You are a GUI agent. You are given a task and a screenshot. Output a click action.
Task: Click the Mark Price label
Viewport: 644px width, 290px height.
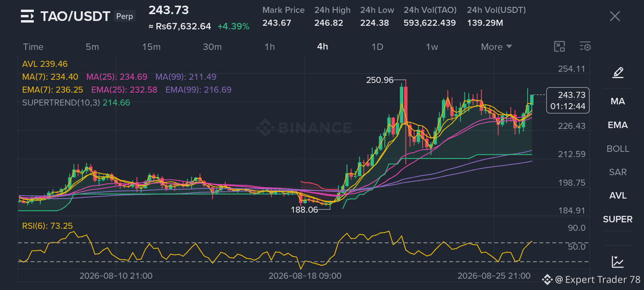283,10
